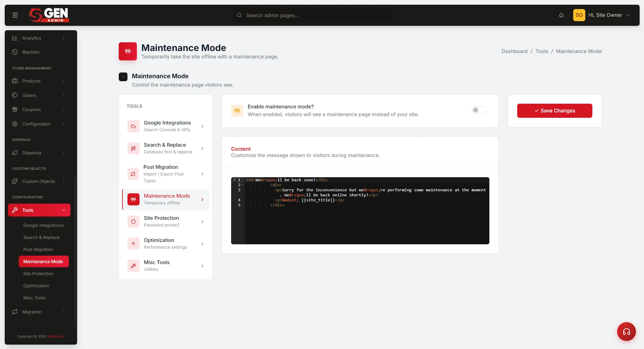Image resolution: width=644 pixels, height=349 pixels.
Task: Open the headset support chat button
Action: (x=626, y=332)
